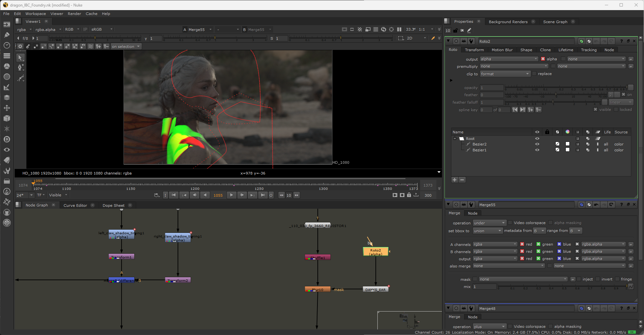This screenshot has width=644, height=335.
Task: Click the Merge55 mix slider
Action: [x=562, y=286]
